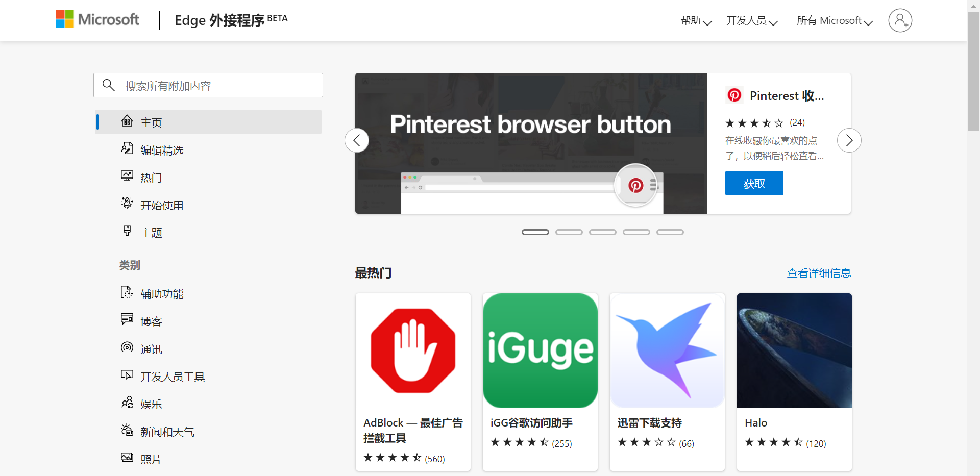Viewport: 980px width, 476px height.
Task: Click 获取 to get Pinterest extension
Action: point(754,183)
